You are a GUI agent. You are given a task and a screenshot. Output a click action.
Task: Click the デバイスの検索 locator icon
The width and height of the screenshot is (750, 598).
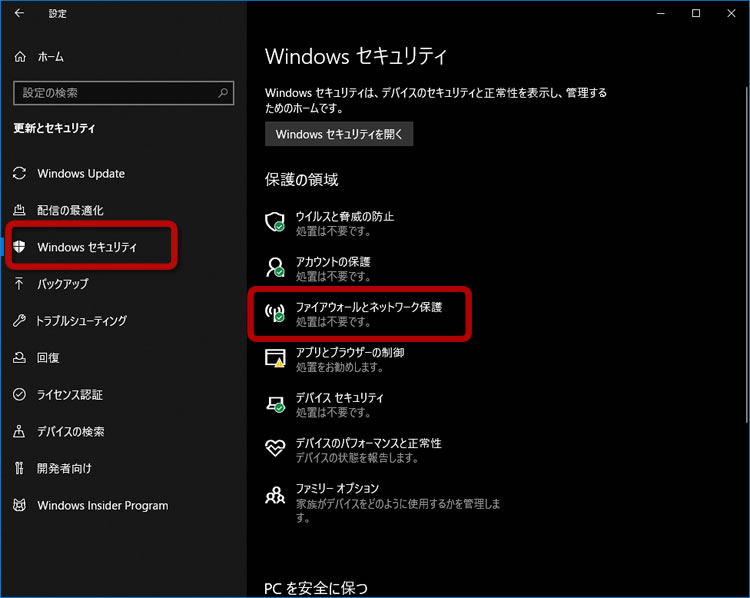(19, 431)
